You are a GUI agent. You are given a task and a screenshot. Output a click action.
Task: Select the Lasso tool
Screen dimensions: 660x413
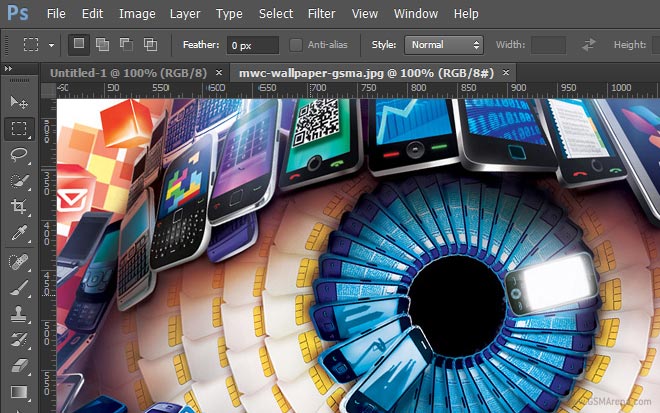pos(19,155)
